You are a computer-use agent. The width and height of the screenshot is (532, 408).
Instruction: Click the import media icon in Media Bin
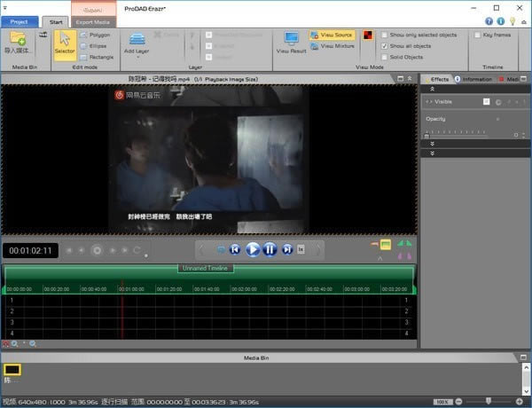[x=17, y=40]
